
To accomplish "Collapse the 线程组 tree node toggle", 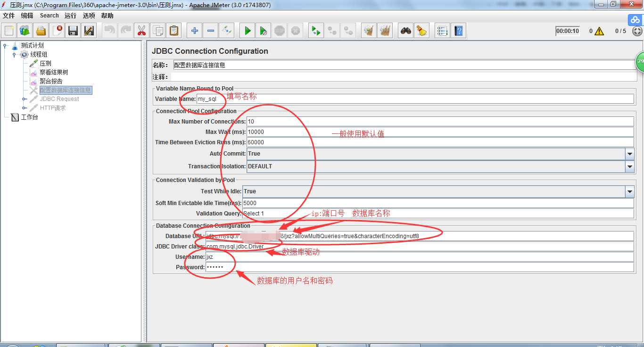I will click(x=15, y=55).
